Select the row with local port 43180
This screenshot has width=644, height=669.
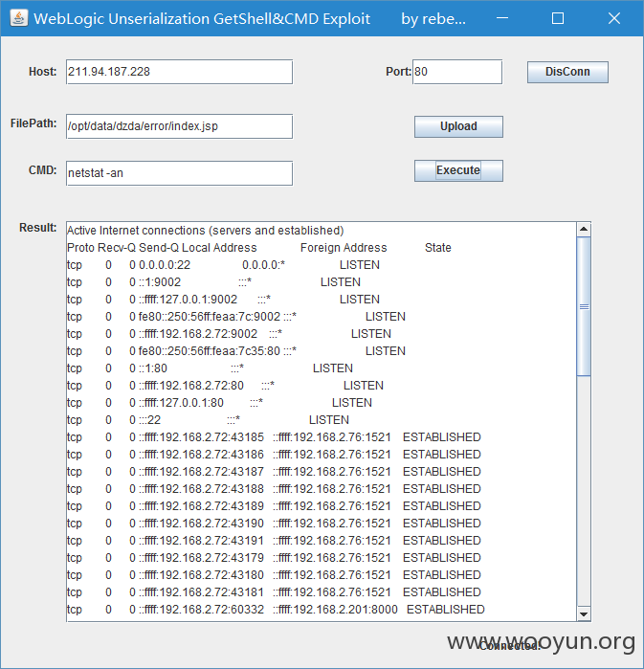[274, 575]
